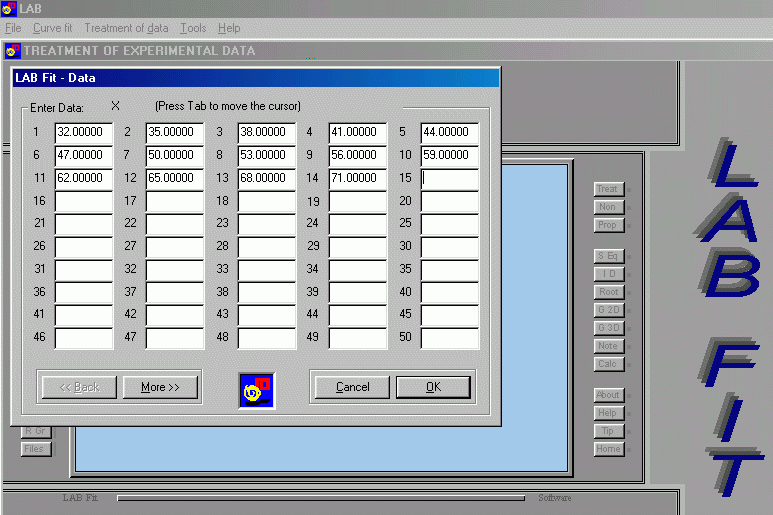The height and width of the screenshot is (515, 773).
Task: Focus the empty data field 43
Action: point(267,315)
